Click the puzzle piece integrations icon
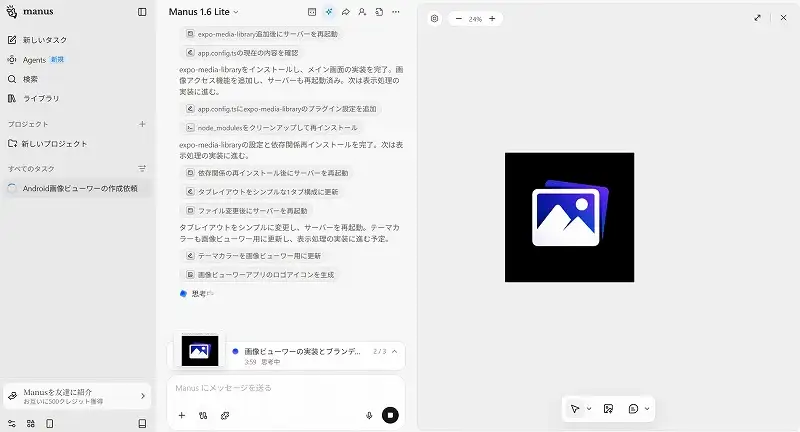The image size is (800, 432). (x=225, y=415)
